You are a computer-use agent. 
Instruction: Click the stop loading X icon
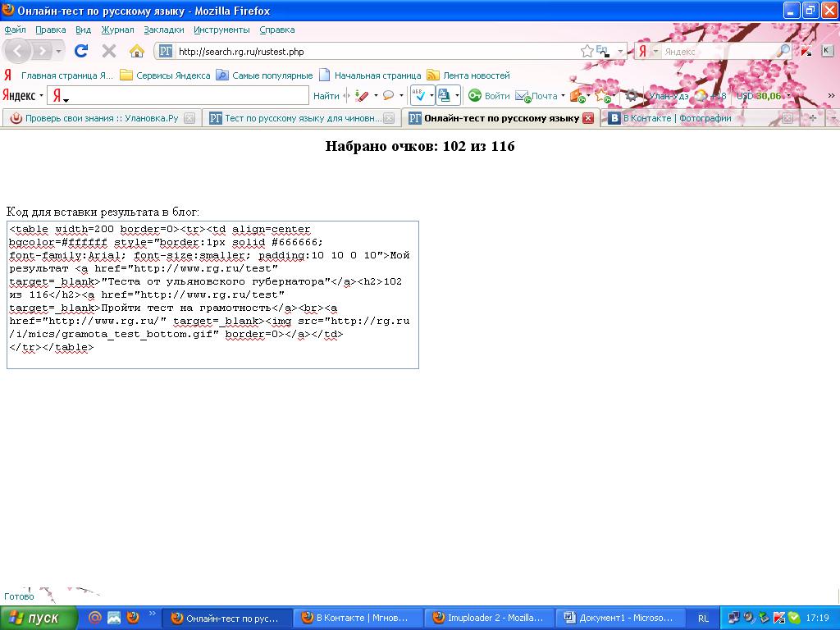click(x=108, y=51)
